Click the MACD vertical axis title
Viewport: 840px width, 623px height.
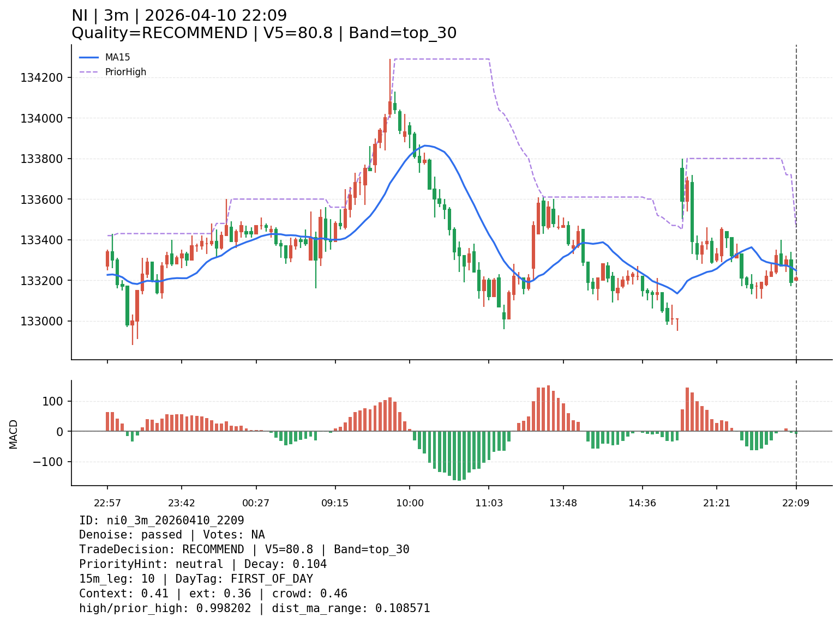pyautogui.click(x=14, y=434)
